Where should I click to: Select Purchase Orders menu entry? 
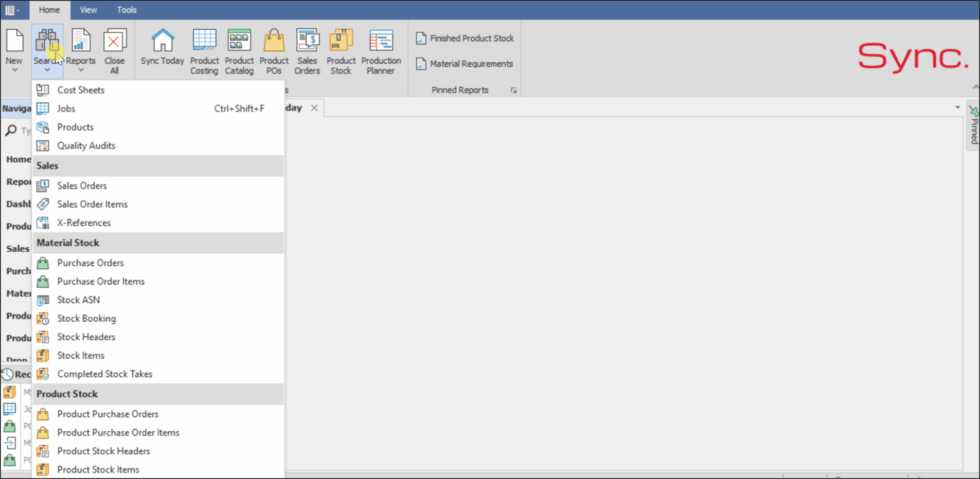click(x=158, y=263)
